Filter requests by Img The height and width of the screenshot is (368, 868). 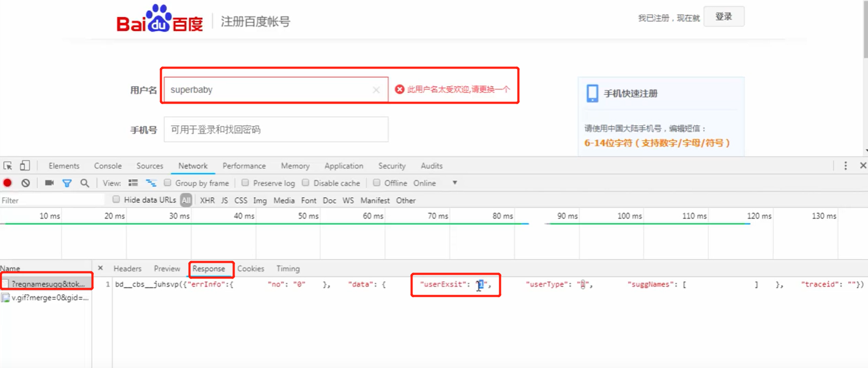260,200
